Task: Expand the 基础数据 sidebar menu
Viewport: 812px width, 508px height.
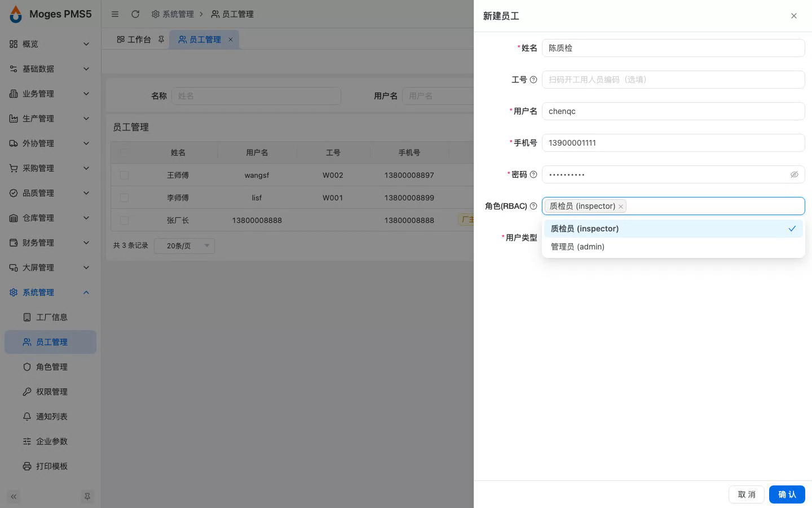Action: [51, 69]
